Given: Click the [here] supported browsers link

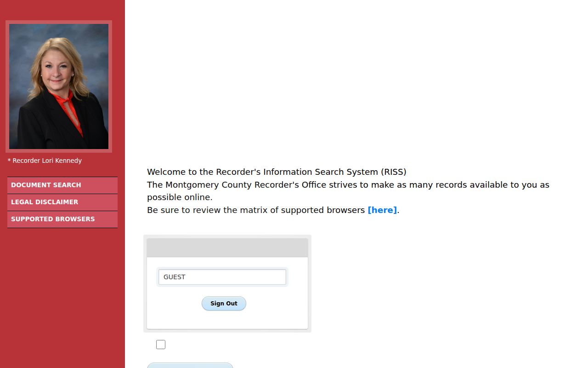Looking at the screenshot, I should click(382, 210).
